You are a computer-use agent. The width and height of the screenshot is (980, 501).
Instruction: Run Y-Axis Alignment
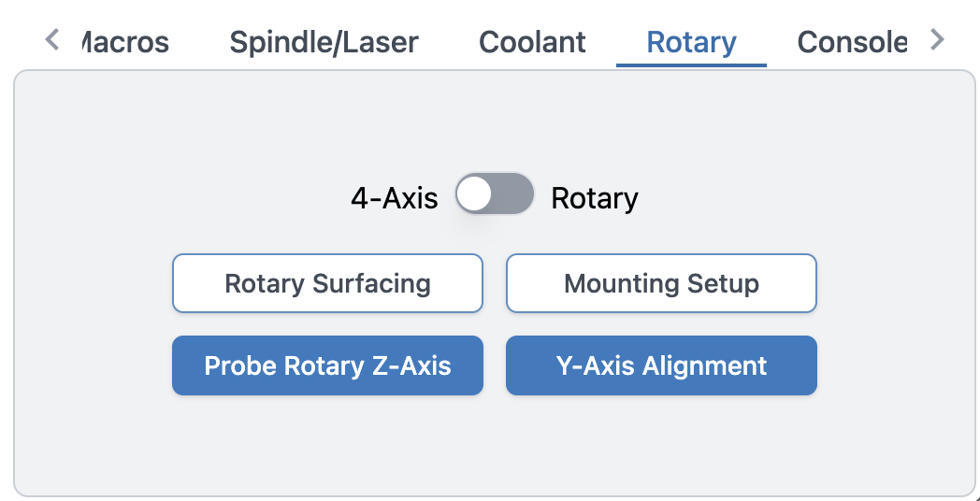pos(661,365)
